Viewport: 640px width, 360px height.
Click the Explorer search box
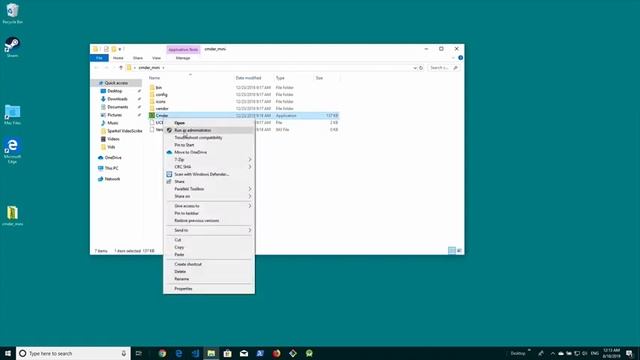[x=443, y=68]
